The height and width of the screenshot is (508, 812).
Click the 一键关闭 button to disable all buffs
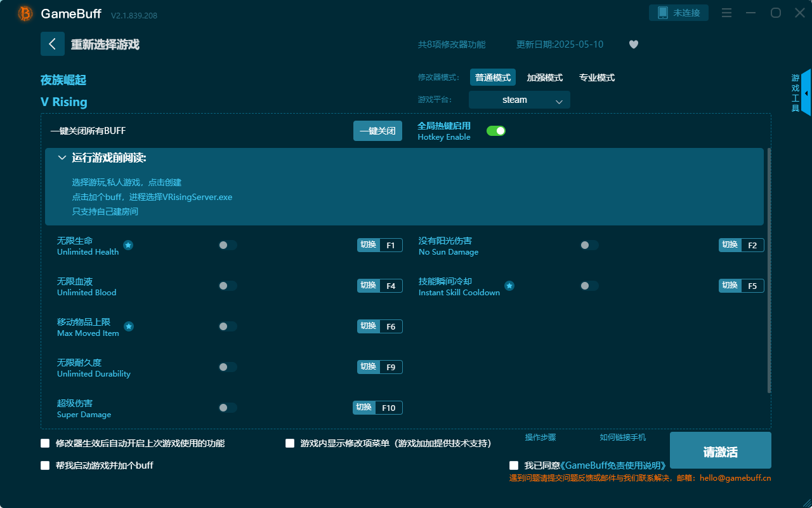click(x=377, y=130)
